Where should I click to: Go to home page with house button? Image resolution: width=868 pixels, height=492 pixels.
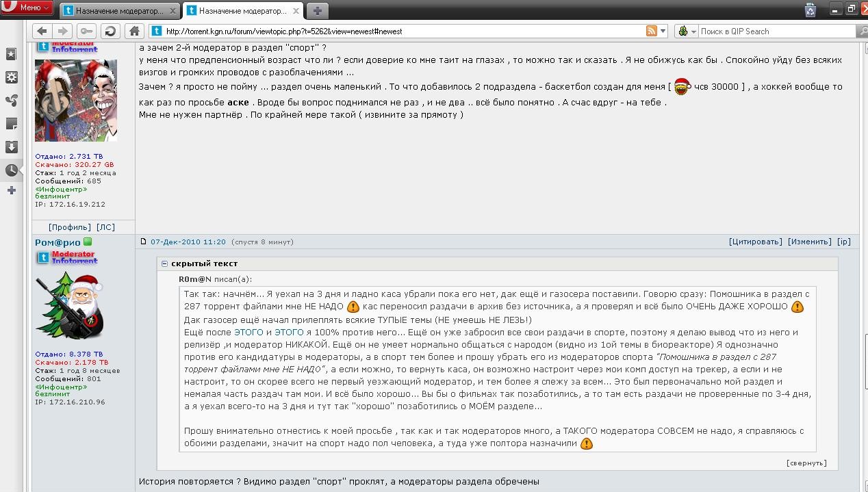click(134, 31)
